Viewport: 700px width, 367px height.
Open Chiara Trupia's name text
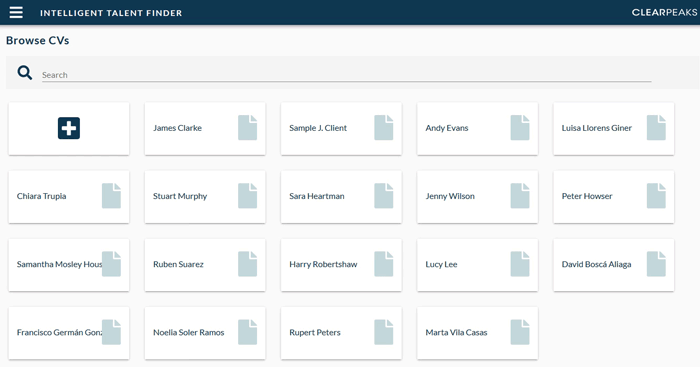coord(42,196)
